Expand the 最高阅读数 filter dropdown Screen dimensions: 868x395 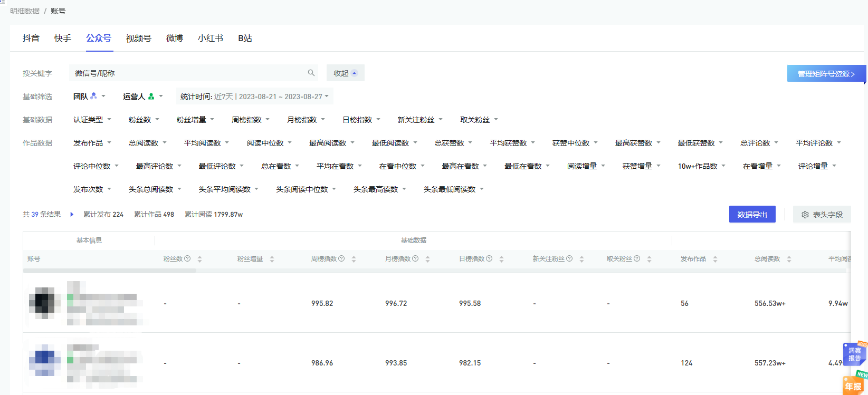point(332,142)
